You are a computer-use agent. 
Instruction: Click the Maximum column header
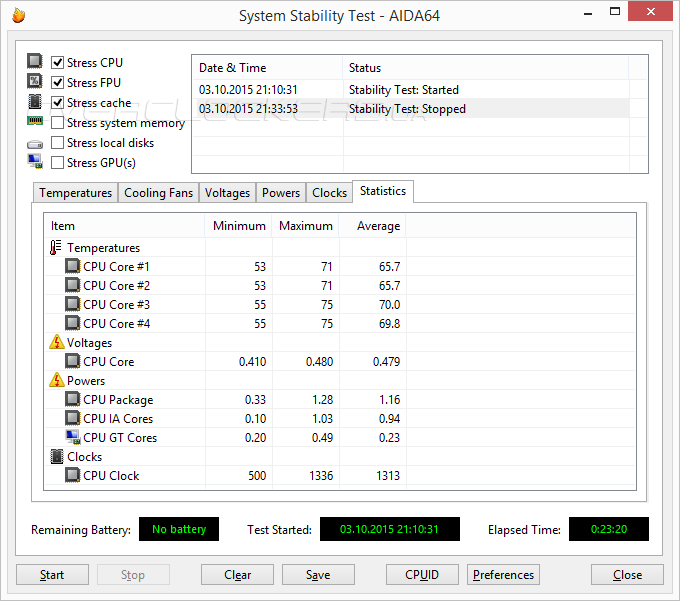pos(305,226)
